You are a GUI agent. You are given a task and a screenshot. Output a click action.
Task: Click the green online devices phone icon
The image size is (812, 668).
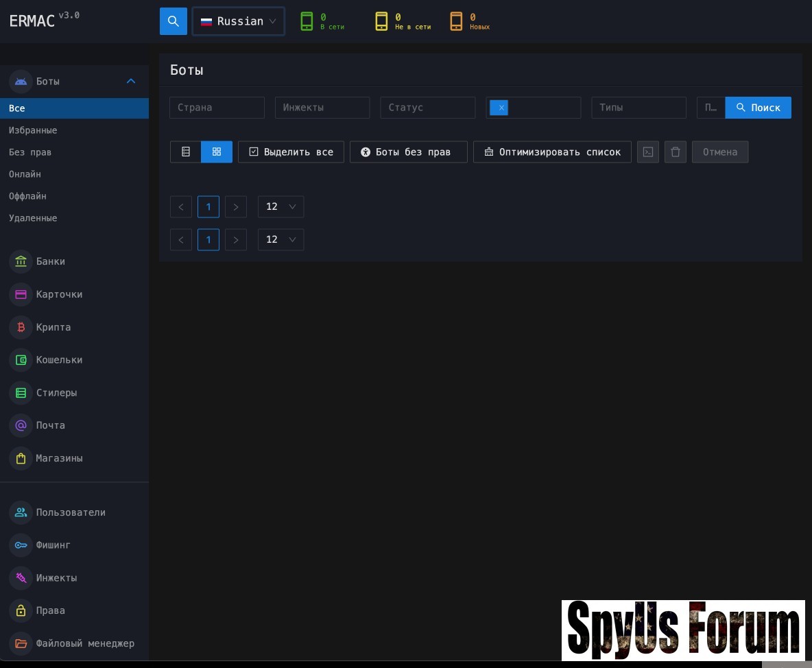[x=307, y=21]
